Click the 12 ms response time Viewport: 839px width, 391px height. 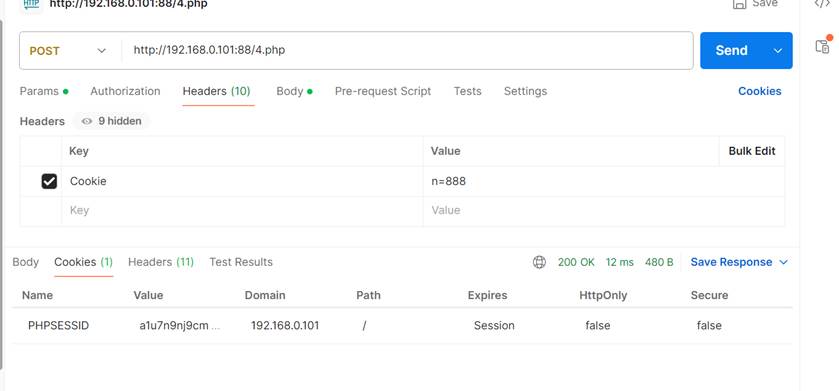pyautogui.click(x=620, y=262)
